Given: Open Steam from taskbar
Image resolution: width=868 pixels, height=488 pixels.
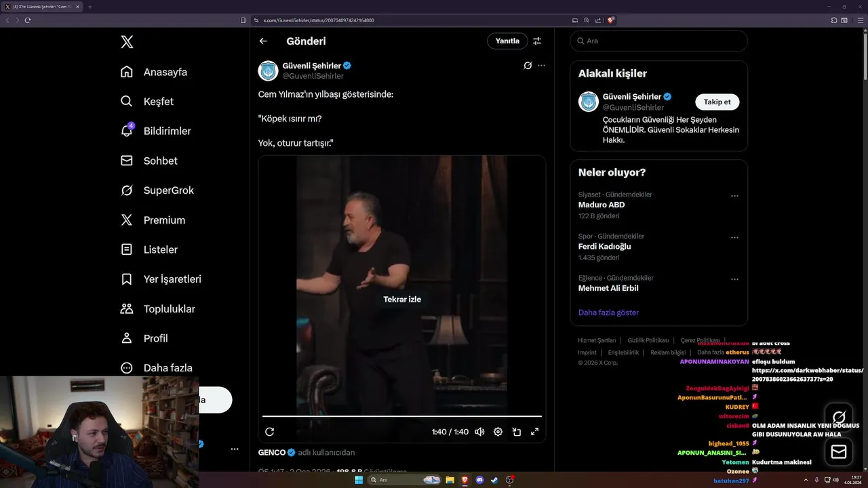Looking at the screenshot, I should click(495, 480).
